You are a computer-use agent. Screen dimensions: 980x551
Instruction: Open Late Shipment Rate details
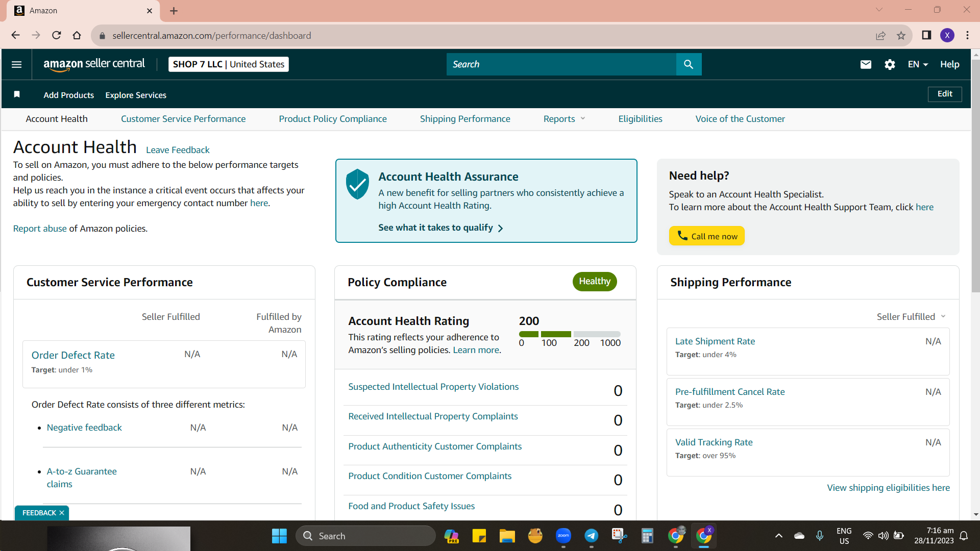(715, 341)
